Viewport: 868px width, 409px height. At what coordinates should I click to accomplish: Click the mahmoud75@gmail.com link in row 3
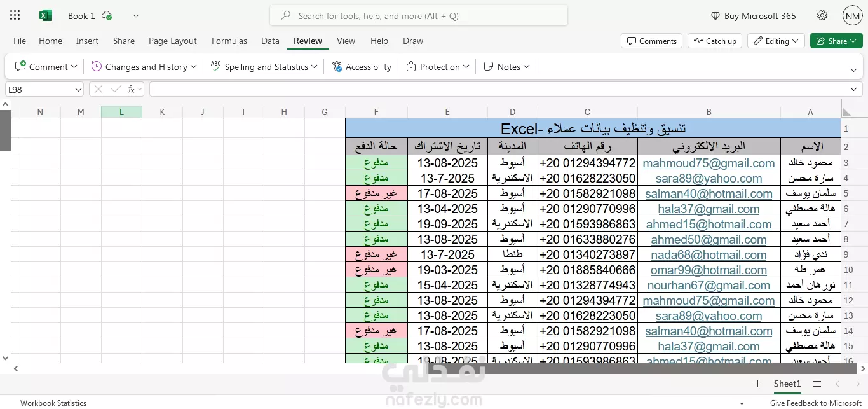tap(709, 163)
